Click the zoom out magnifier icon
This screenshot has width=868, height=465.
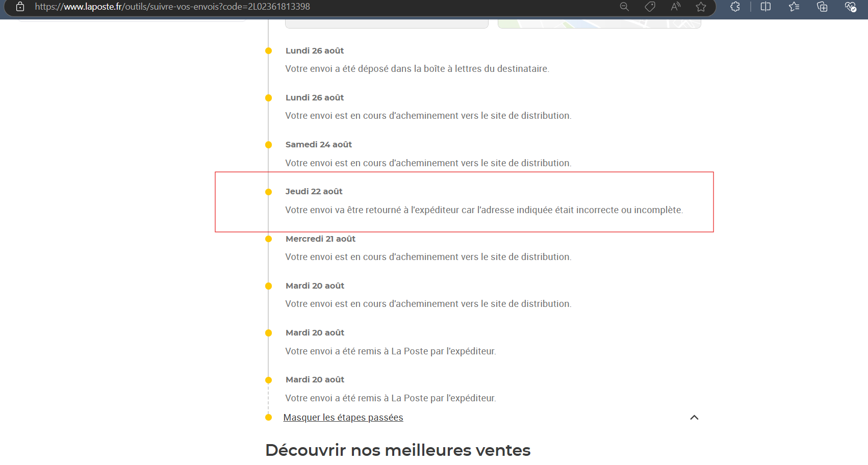point(624,7)
